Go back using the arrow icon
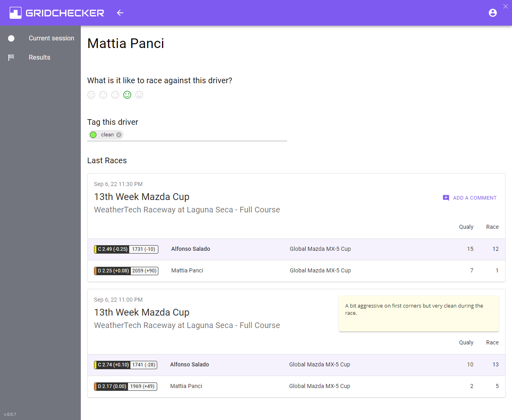The image size is (512, 420). tap(120, 13)
